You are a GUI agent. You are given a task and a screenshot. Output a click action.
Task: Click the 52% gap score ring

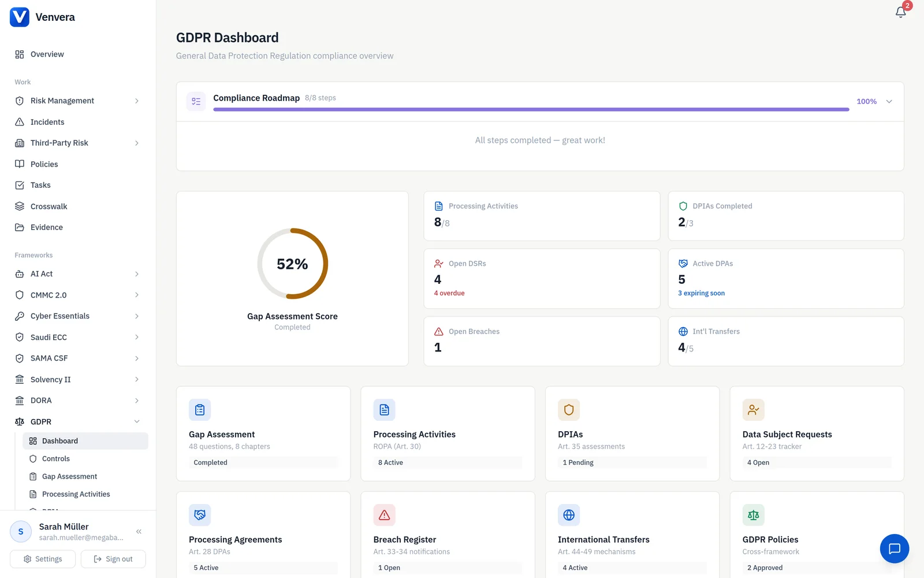[292, 264]
